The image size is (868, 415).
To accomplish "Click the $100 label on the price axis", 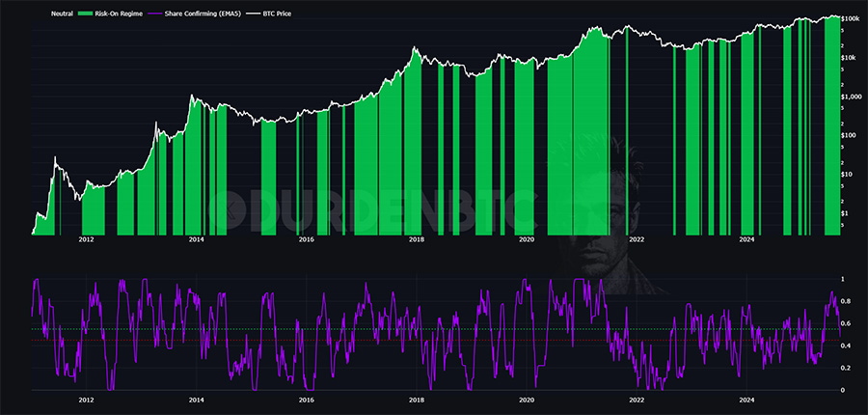I will (849, 135).
